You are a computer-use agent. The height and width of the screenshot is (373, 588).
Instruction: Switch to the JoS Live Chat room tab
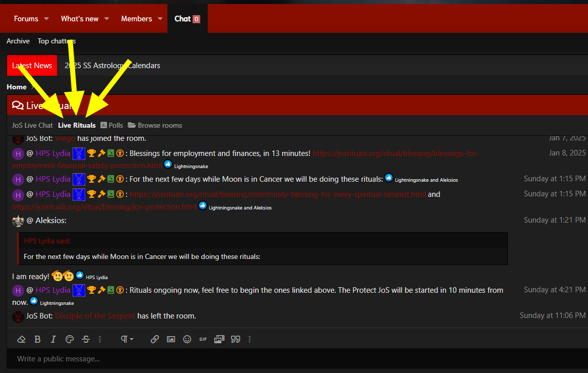click(x=32, y=125)
